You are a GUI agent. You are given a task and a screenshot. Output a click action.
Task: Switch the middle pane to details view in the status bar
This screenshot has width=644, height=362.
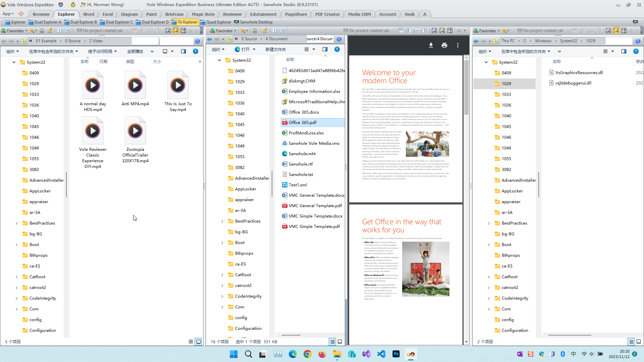click(332, 342)
